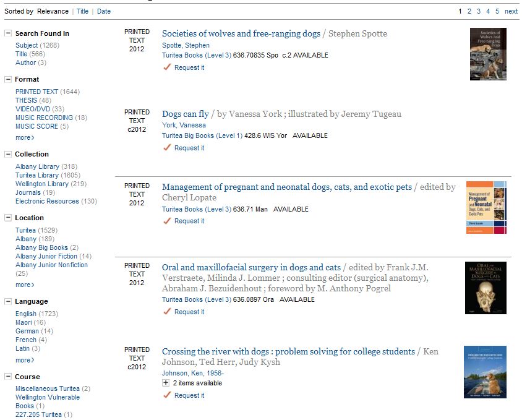Collapse the Language facet section
The width and height of the screenshot is (522, 420).
[x=8, y=301]
